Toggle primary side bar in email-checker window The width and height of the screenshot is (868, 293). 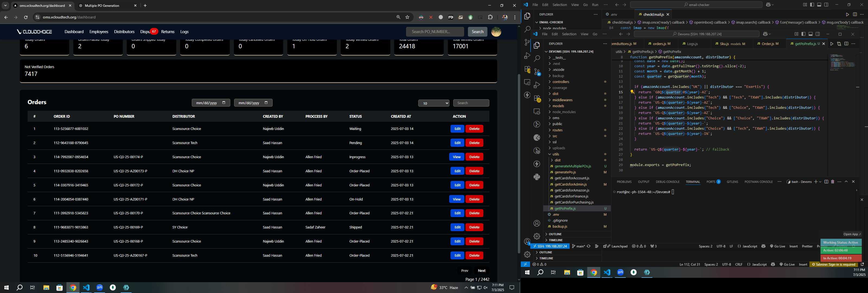tap(812, 5)
